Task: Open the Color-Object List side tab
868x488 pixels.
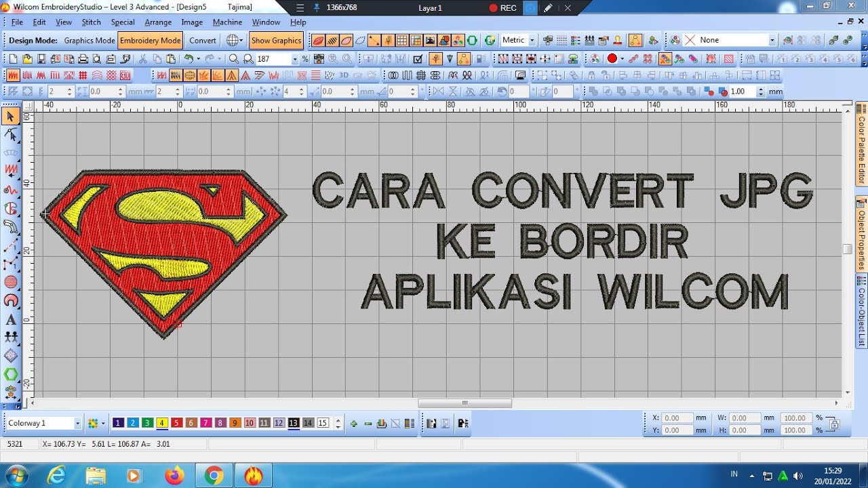Action: coord(861,311)
